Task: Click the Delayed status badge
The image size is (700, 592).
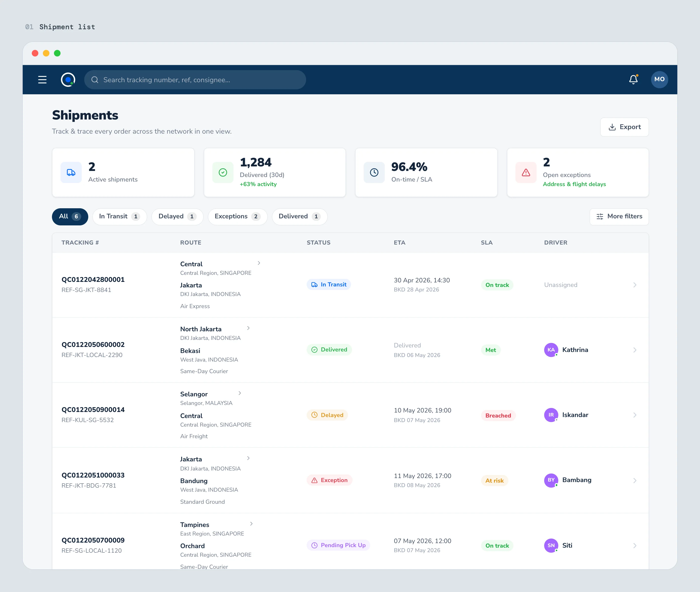Action: [327, 415]
